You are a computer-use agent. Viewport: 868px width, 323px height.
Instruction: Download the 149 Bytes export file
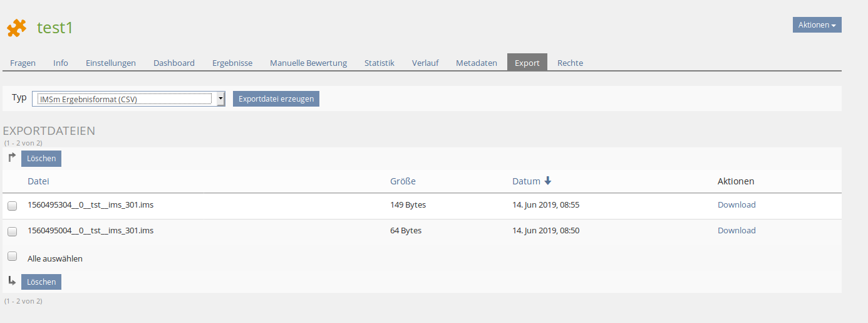(736, 205)
